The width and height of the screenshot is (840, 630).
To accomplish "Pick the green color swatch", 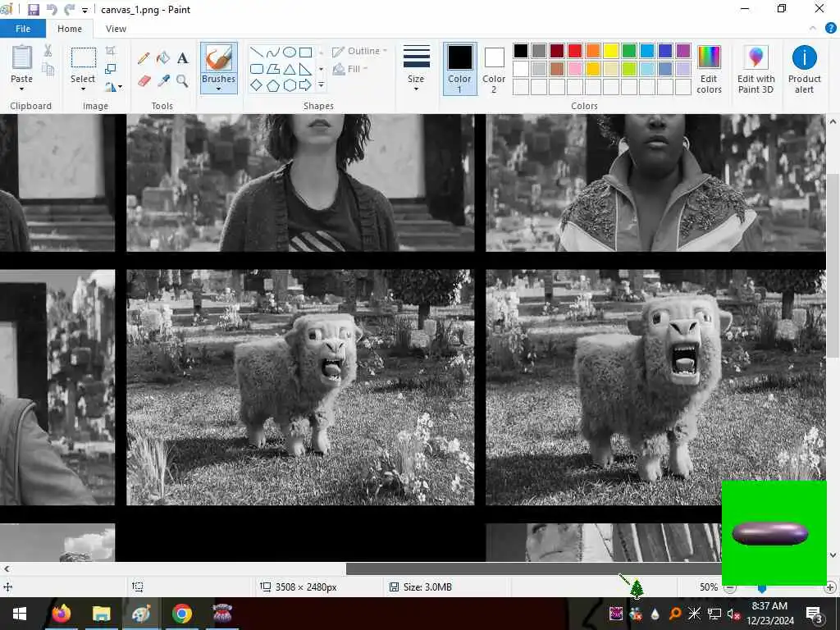I will [629, 51].
